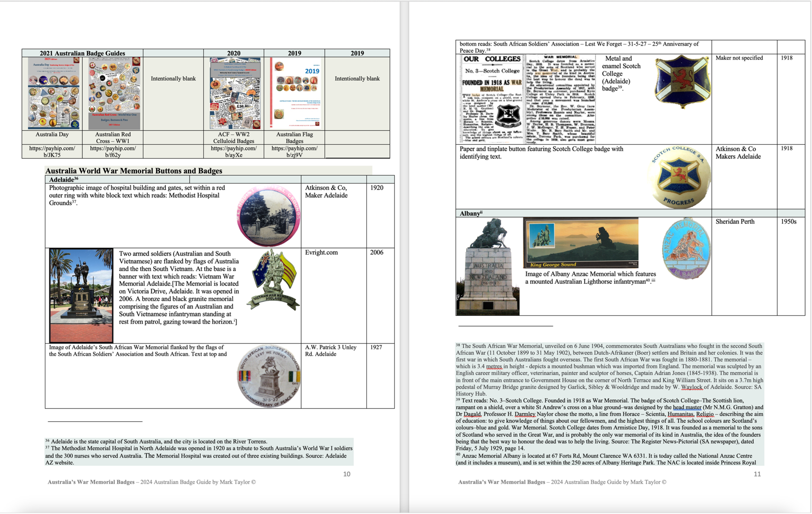Select the 2019 Australian Flag Badges cover
Image resolution: width=812 pixels, height=514 pixels.
[x=295, y=93]
